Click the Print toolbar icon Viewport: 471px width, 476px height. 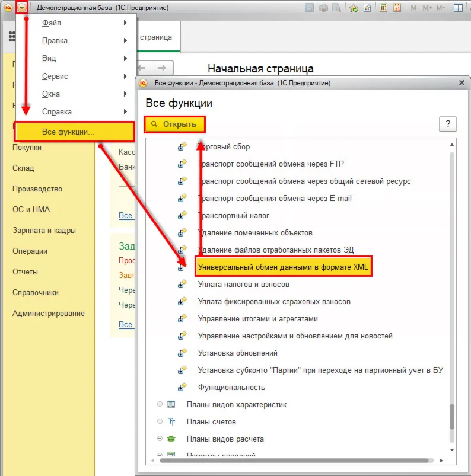click(x=323, y=8)
